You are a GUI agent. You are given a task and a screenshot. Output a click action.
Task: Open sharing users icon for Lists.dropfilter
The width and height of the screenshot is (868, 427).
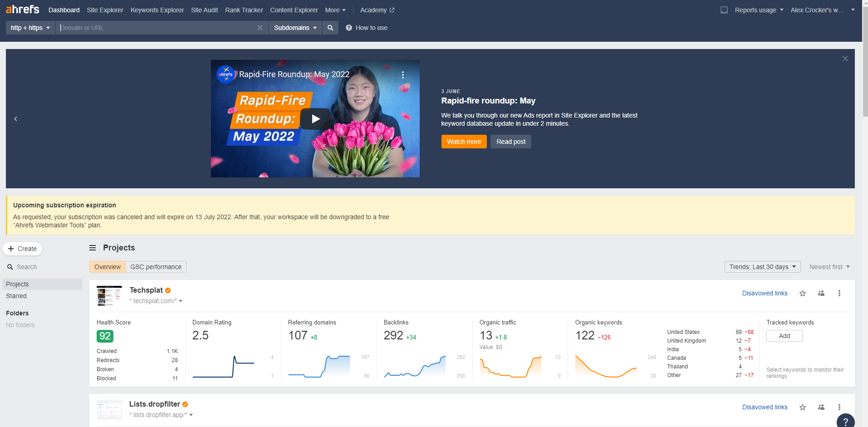pyautogui.click(x=821, y=407)
